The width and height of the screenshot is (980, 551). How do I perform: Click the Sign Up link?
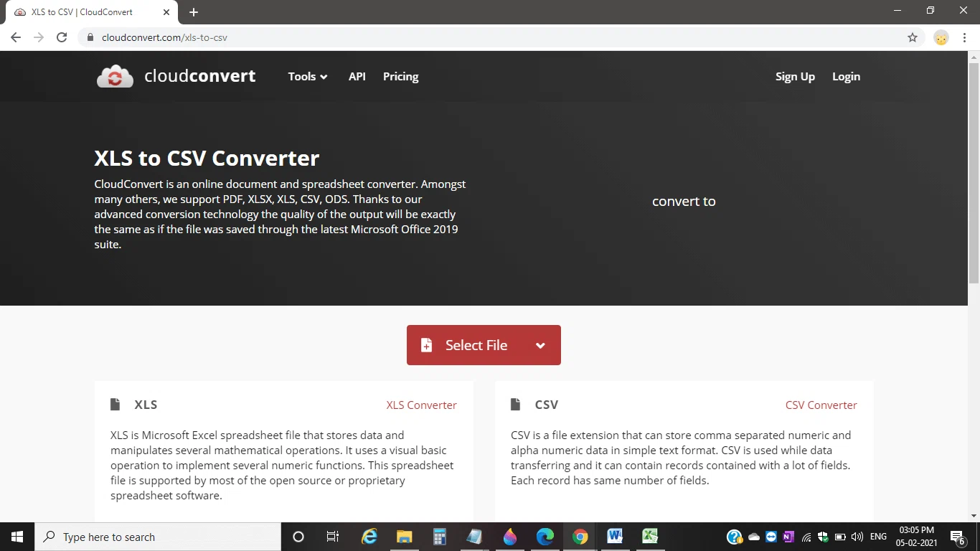click(795, 76)
